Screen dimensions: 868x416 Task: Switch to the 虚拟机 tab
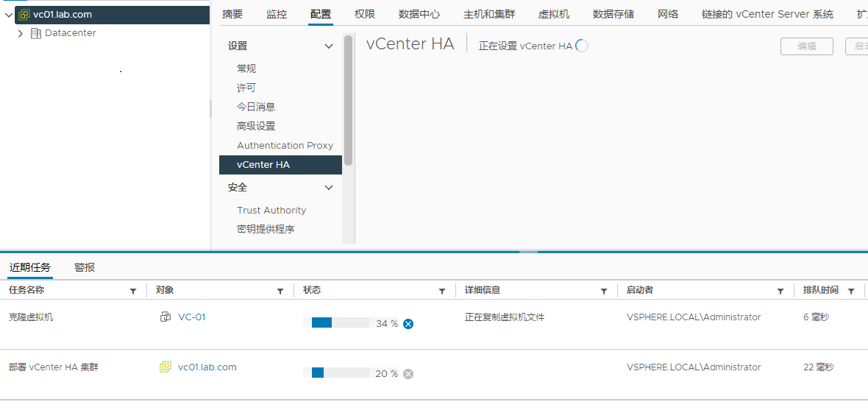click(x=554, y=15)
